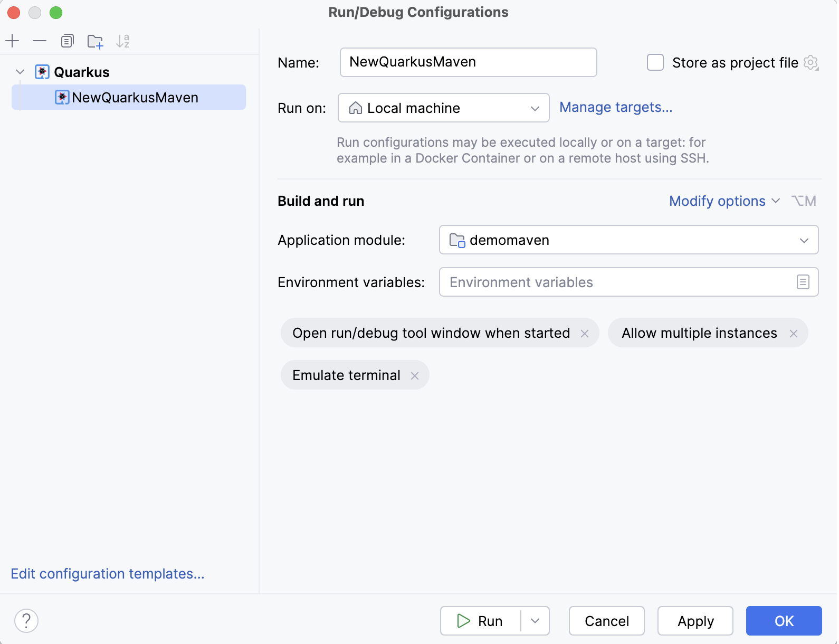Click the Name text field
The height and width of the screenshot is (644, 839).
point(468,62)
